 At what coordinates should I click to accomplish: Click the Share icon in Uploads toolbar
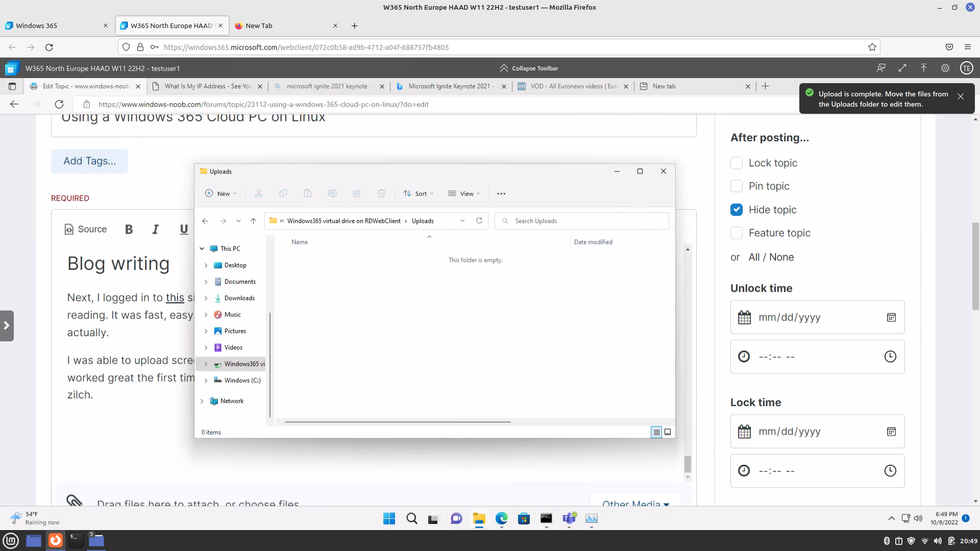(357, 193)
